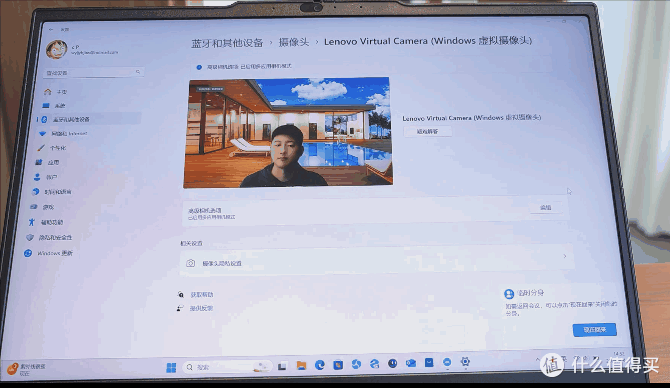Click the Settings gear on taskbar
The image size is (670, 388).
(465, 362)
